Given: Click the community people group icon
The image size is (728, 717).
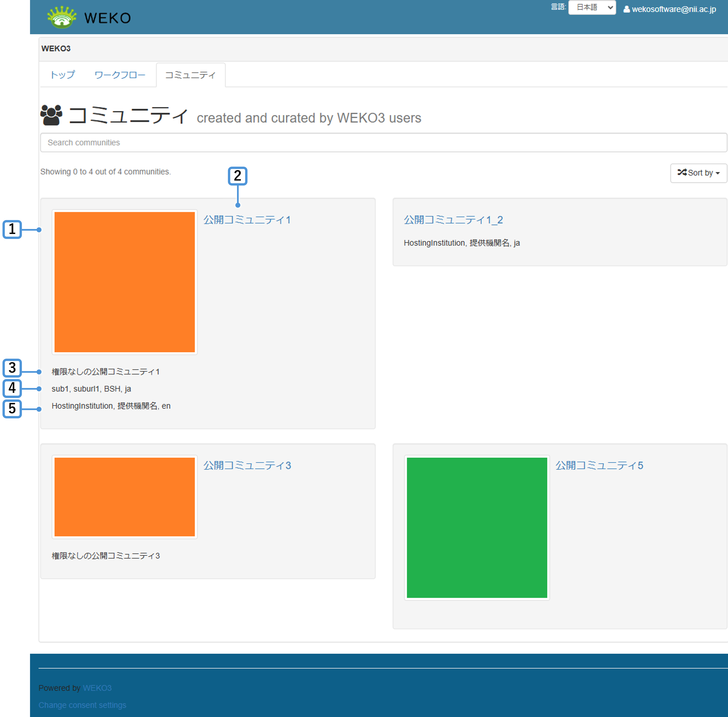Looking at the screenshot, I should coord(52,115).
